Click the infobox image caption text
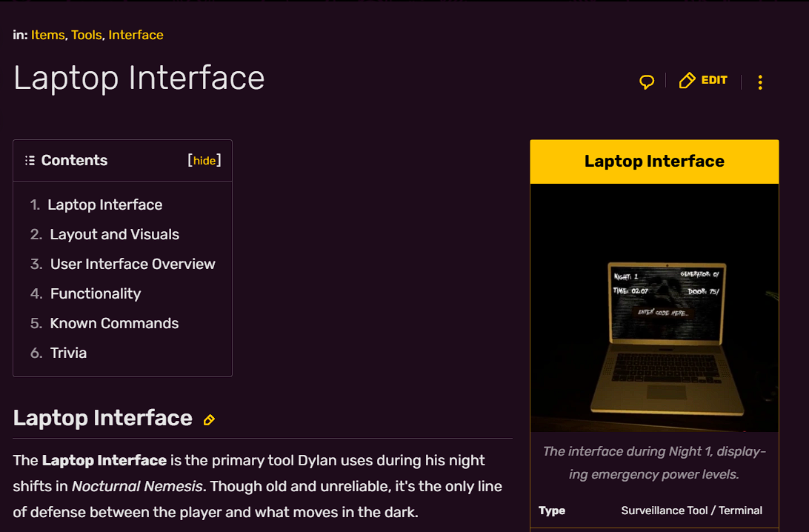Viewport: 809px width, 532px height. [x=654, y=463]
